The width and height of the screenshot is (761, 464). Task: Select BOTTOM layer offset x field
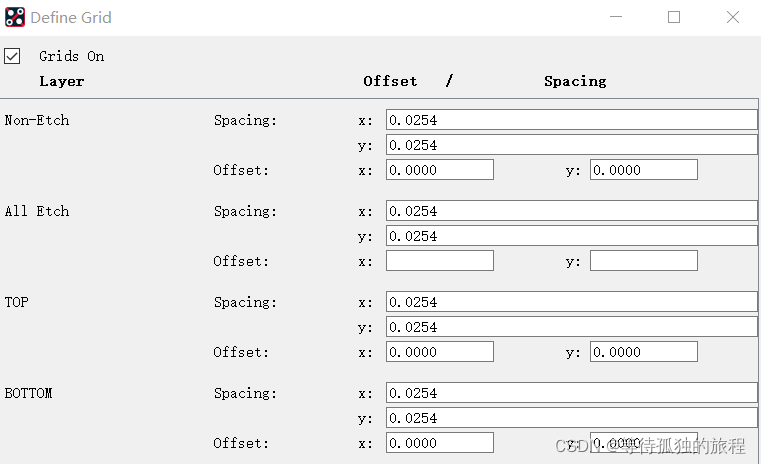coord(440,443)
